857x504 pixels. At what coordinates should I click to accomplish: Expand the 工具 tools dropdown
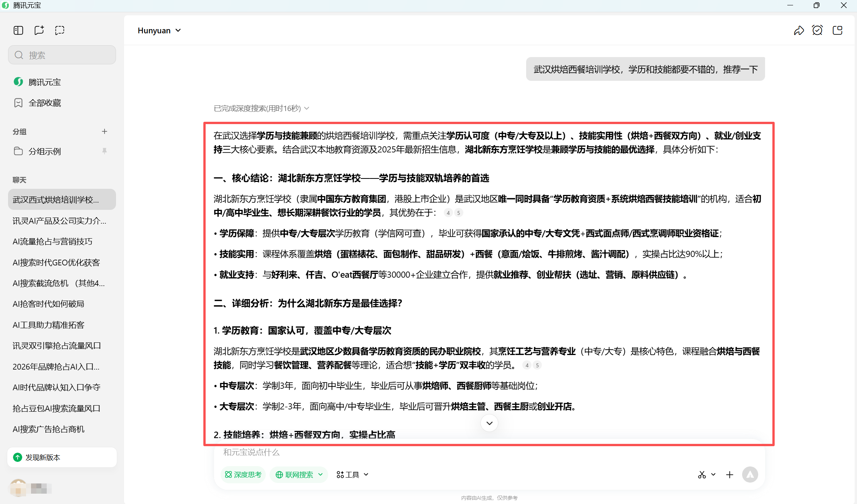[x=352, y=475]
